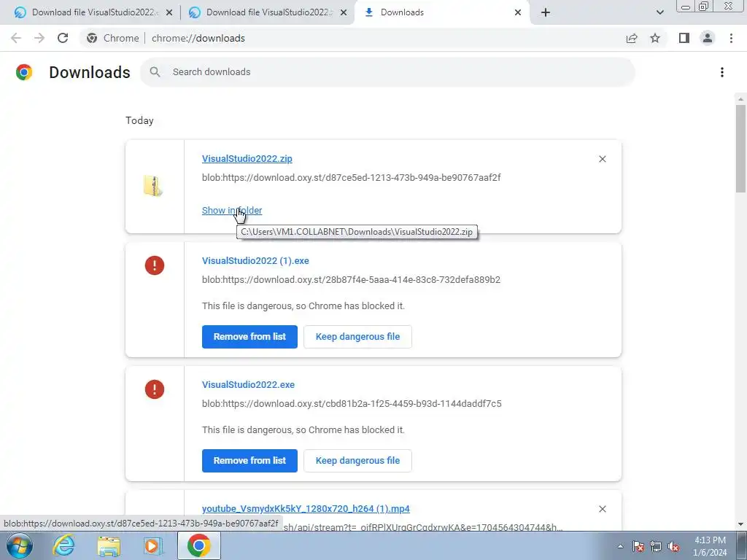Remove the youtube mp4 entry with its X
This screenshot has width=747, height=560.
pos(602,509)
